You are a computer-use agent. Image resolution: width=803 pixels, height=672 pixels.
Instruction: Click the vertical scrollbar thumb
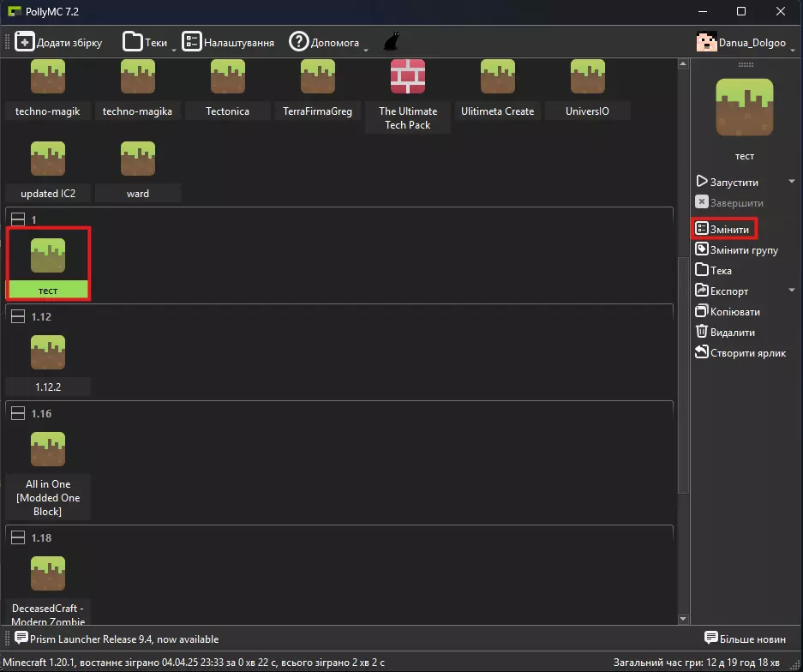pos(683,375)
